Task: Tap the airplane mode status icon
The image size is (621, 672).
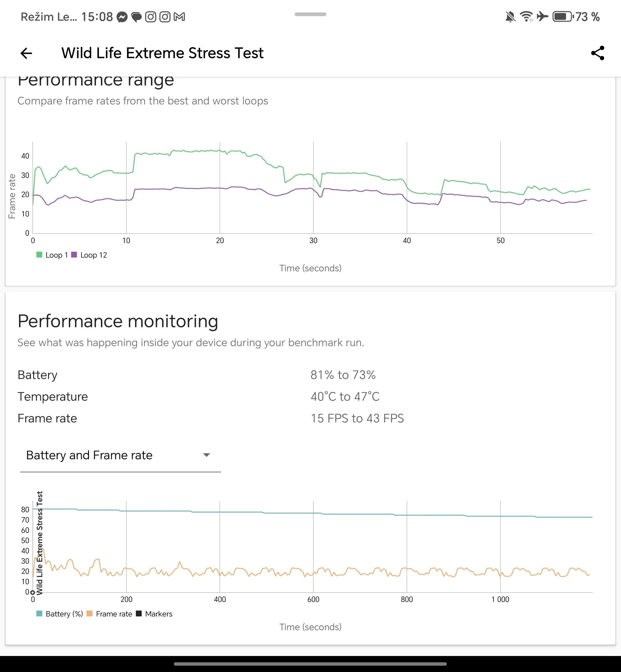Action: coord(542,17)
